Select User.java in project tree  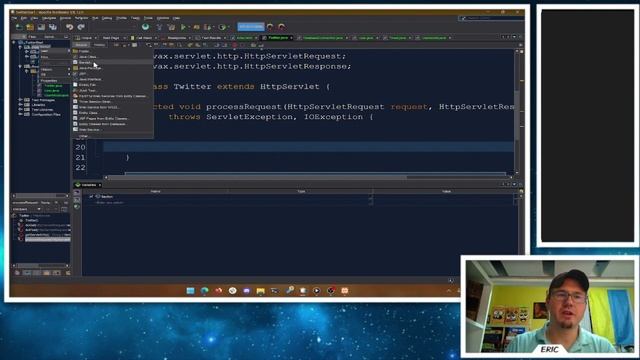click(x=52, y=91)
